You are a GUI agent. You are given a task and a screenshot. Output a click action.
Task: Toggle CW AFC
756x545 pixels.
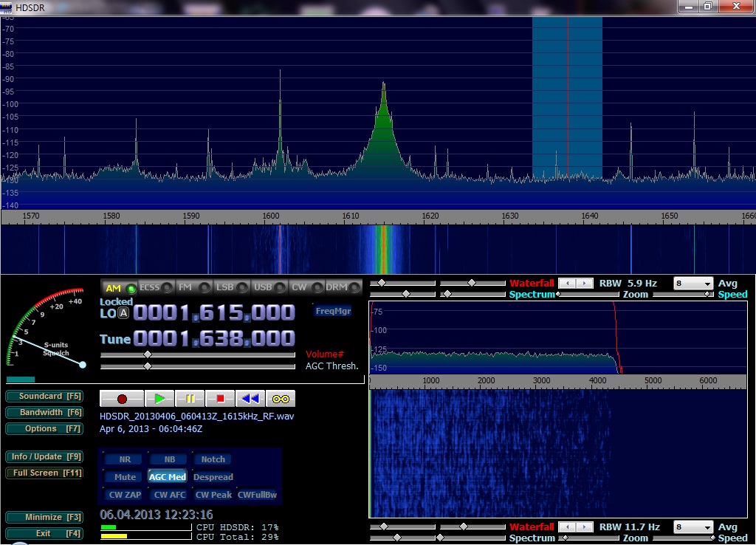coord(169,495)
